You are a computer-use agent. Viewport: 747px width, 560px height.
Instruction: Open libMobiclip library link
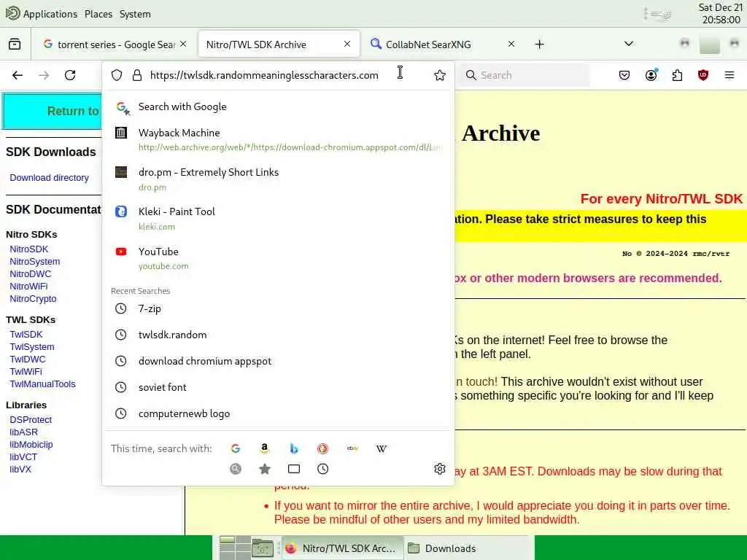[x=31, y=444]
